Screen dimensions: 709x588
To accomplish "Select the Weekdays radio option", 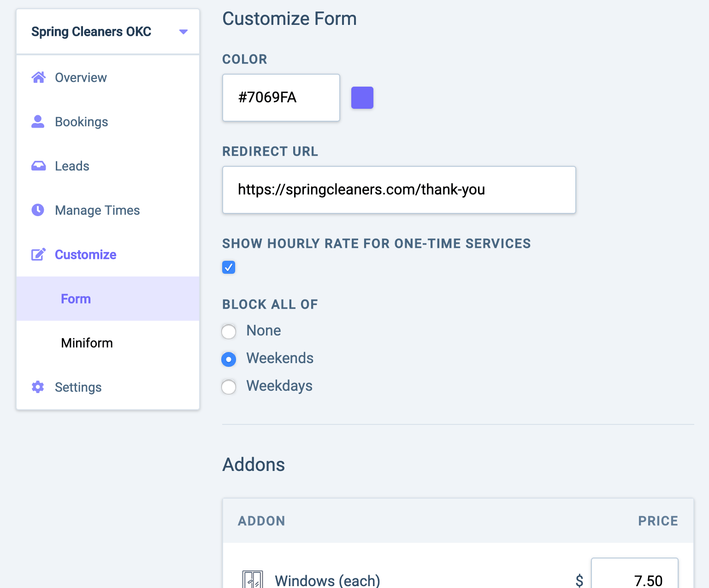I will coord(229,387).
